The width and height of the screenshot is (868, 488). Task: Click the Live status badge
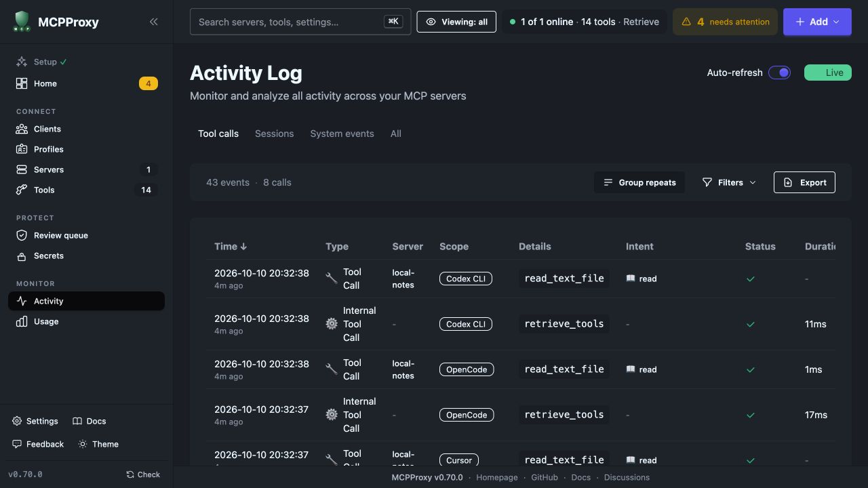click(x=827, y=73)
